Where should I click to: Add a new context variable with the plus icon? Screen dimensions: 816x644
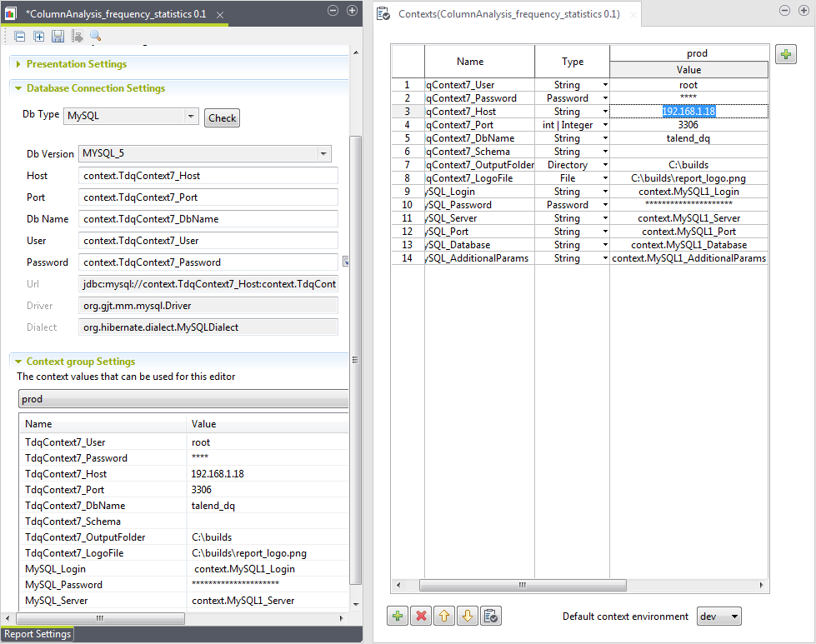tap(398, 616)
